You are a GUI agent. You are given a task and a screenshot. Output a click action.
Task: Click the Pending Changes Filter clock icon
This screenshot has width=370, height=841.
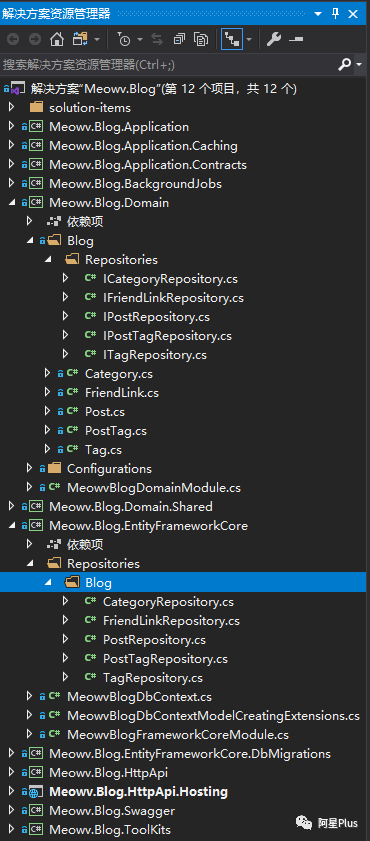124,39
